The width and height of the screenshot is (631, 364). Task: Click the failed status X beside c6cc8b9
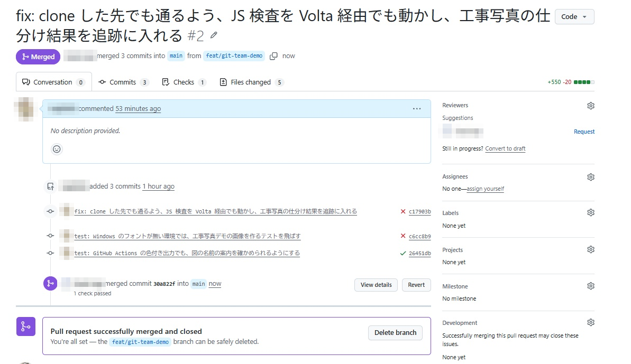coord(403,236)
